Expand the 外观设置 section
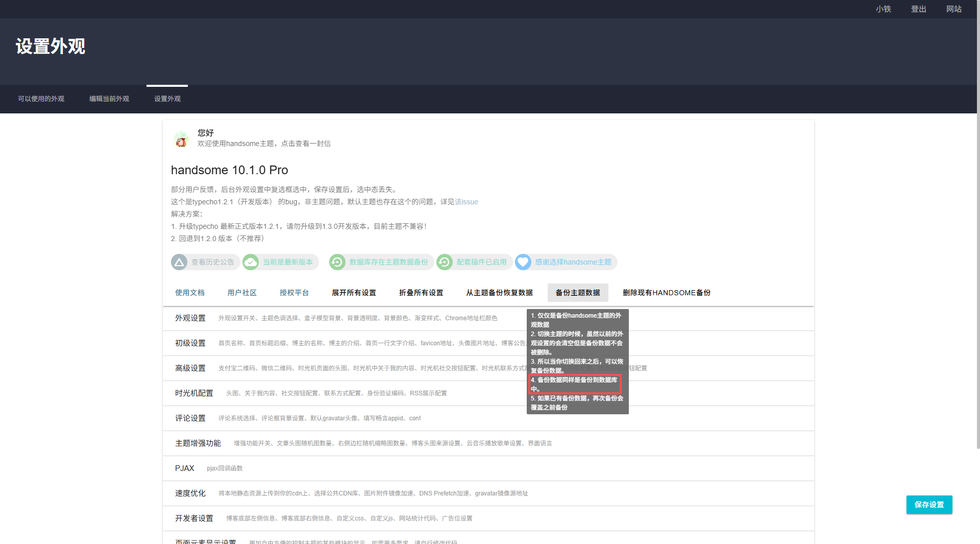This screenshot has height=544, width=980. click(x=488, y=319)
